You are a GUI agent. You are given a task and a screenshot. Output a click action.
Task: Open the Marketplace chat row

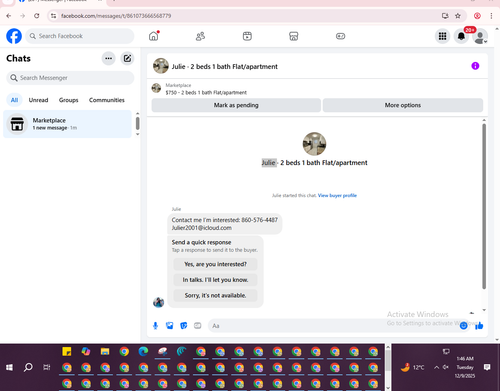[x=67, y=124]
